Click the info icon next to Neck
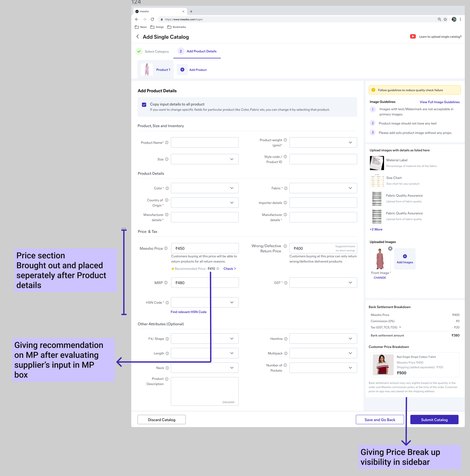The image size is (470, 476). click(167, 368)
